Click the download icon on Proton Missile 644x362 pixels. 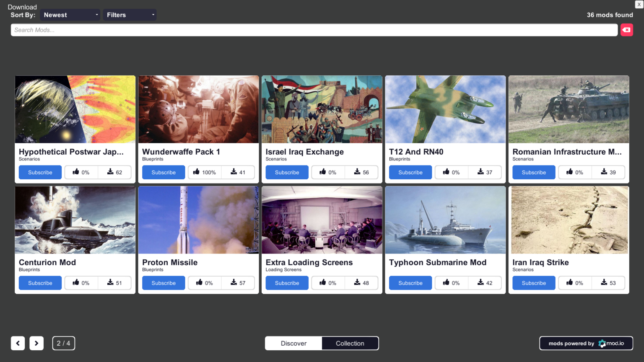click(233, 283)
